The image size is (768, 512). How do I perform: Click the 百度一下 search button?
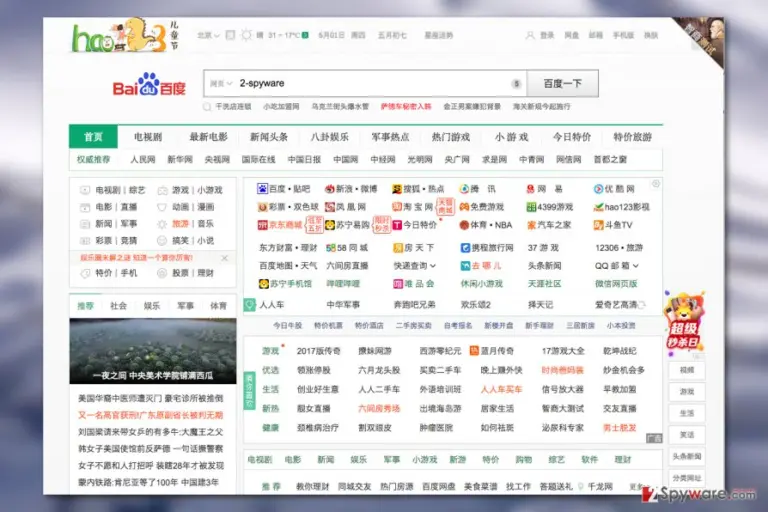(x=562, y=84)
